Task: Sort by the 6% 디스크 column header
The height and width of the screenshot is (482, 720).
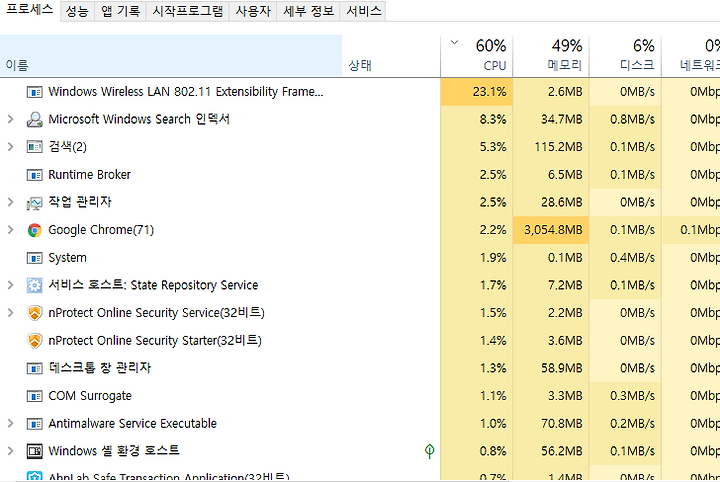Action: (625, 56)
